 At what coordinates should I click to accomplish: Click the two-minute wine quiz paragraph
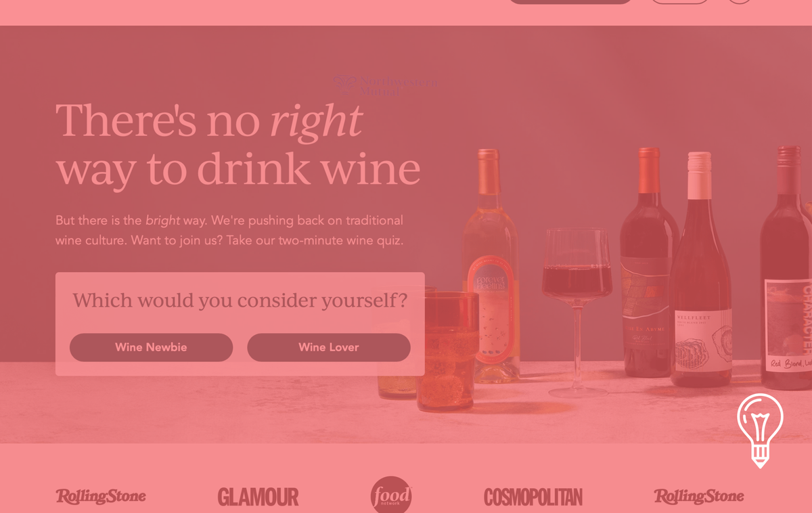coord(229,230)
